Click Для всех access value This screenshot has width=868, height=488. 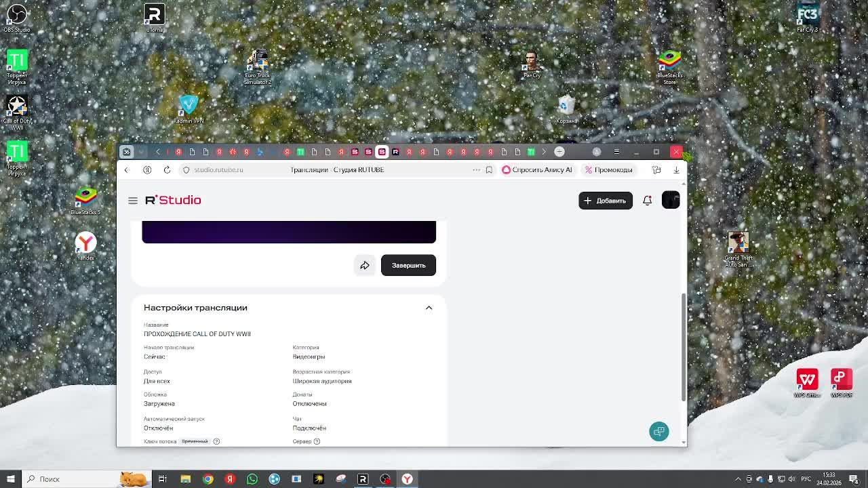click(157, 381)
